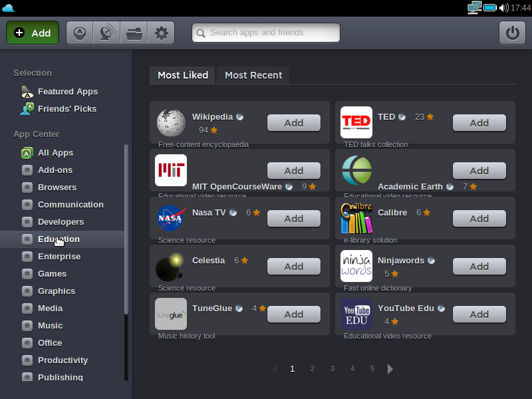532x399 pixels.
Task: Select Featured Apps in the sidebar
Action: [67, 92]
